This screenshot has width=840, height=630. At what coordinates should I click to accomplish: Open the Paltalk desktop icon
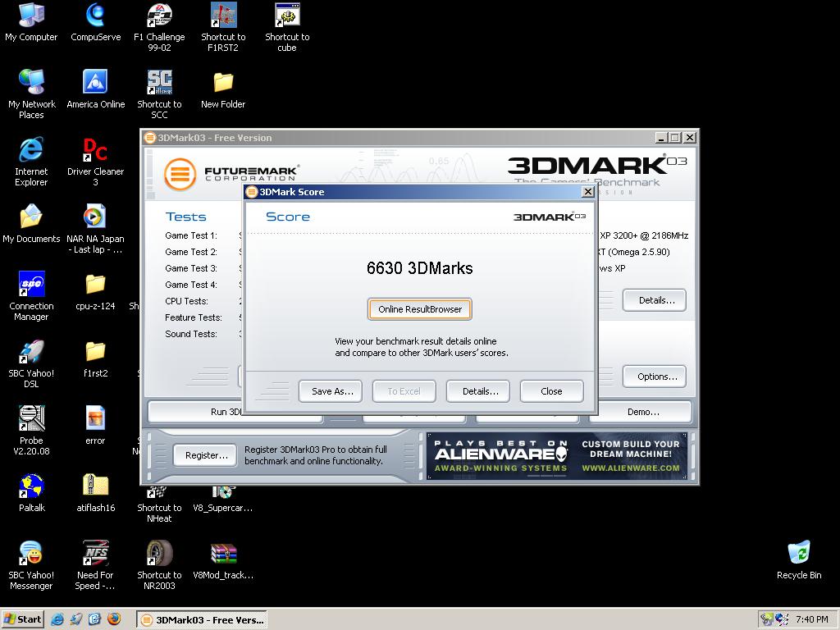[31, 487]
